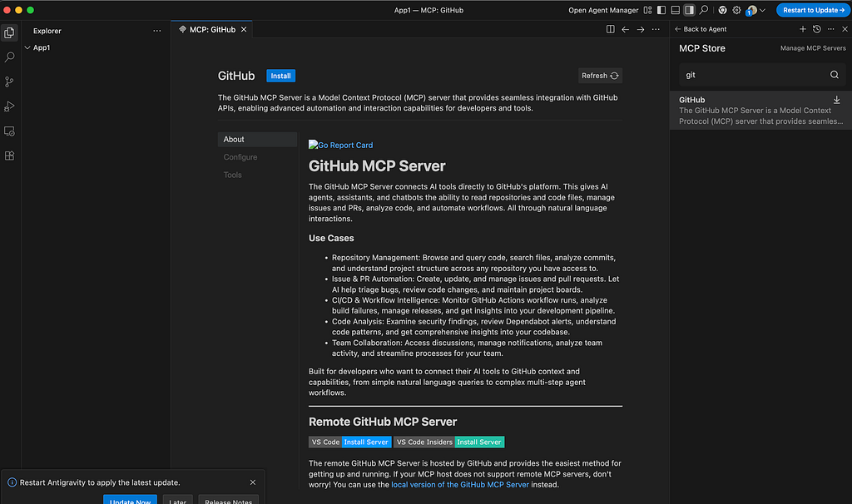The height and width of the screenshot is (504, 852).
Task: Open the Explorer files icon in activity bar
Action: click(9, 32)
